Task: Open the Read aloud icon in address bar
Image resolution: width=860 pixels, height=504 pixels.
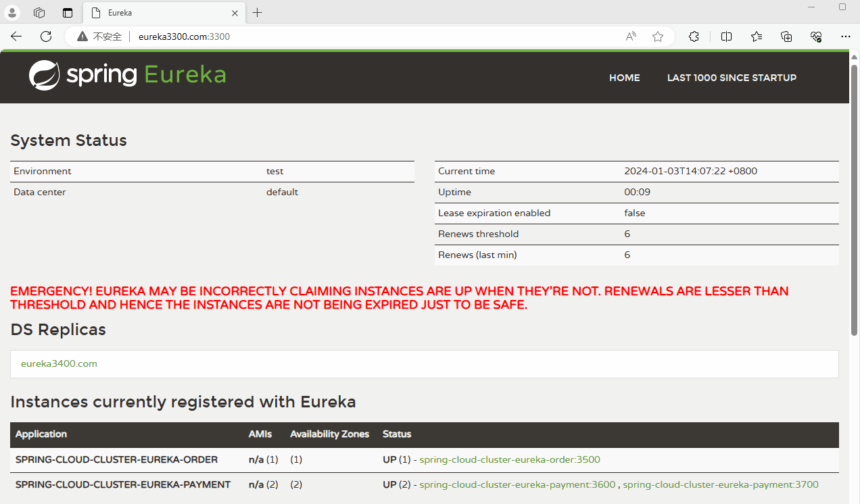Action: 631,36
